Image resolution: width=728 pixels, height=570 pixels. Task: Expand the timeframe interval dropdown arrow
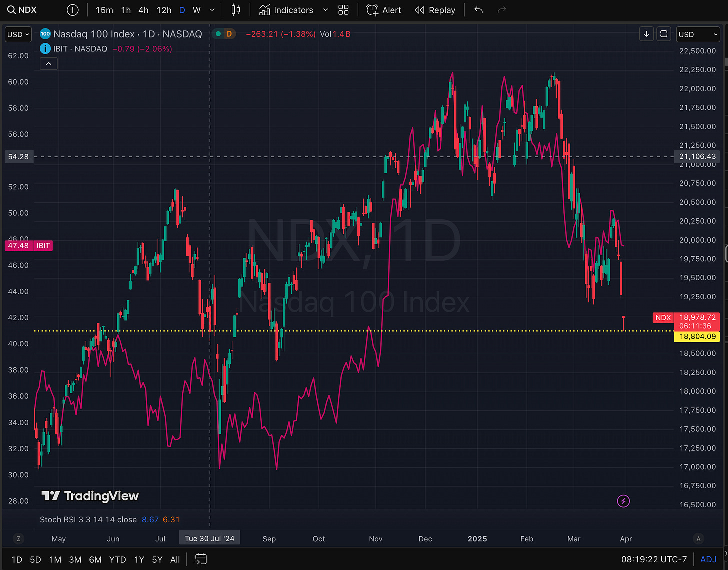click(x=212, y=10)
